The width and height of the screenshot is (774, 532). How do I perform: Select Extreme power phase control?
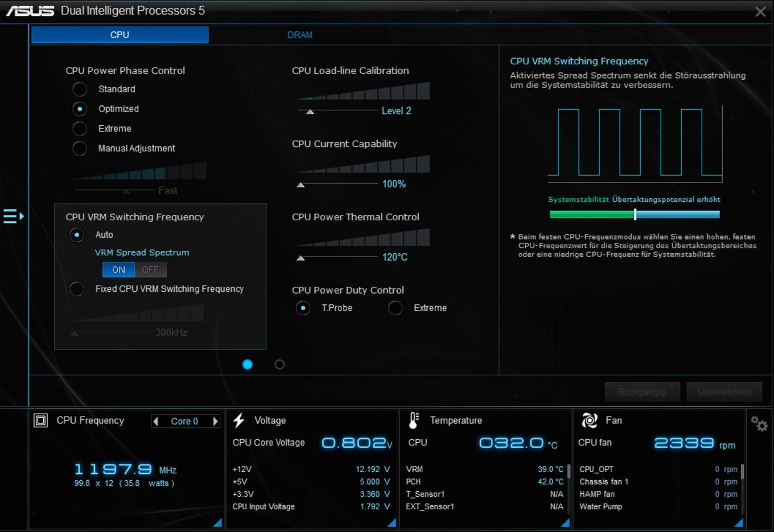pyautogui.click(x=80, y=129)
